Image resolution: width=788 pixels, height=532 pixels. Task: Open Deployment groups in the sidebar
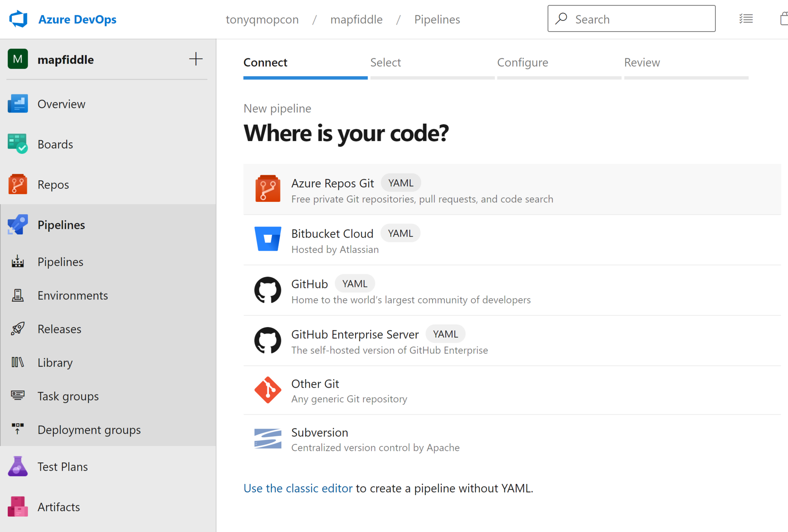[x=89, y=430]
